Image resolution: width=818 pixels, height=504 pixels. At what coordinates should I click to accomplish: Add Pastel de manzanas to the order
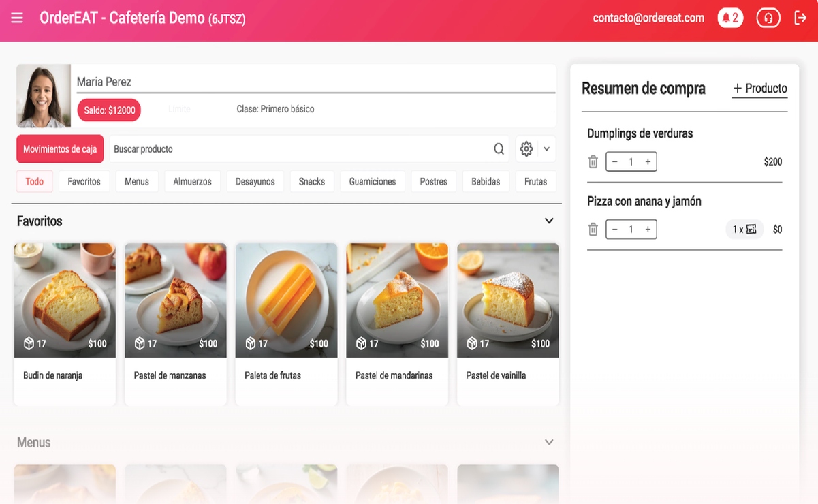pos(176,324)
